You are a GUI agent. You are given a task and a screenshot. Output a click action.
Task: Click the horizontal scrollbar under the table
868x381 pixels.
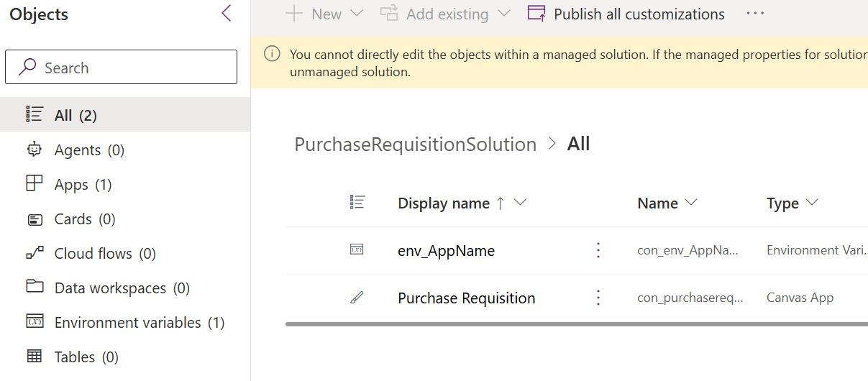click(575, 324)
